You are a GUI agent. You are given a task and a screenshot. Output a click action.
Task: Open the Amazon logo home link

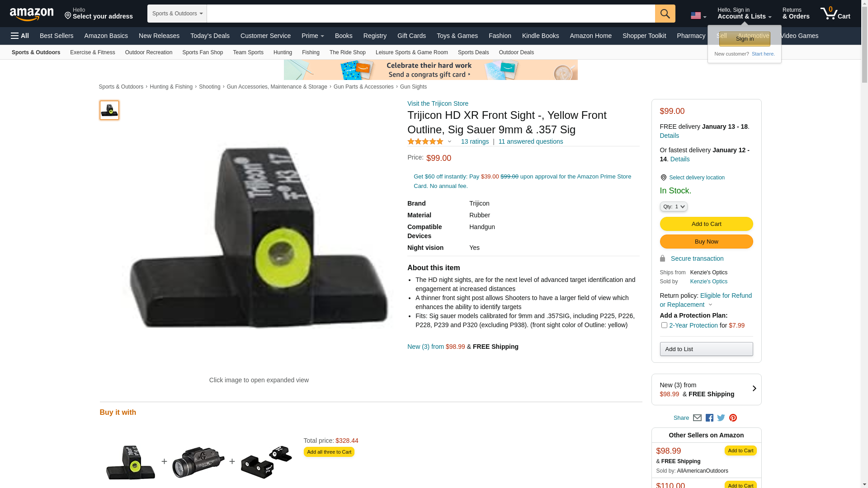coord(32,14)
